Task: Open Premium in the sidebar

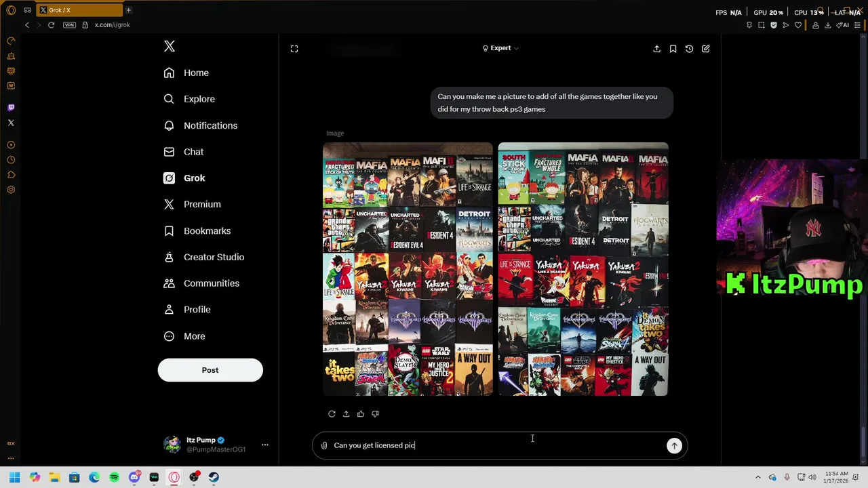Action: click(193, 204)
